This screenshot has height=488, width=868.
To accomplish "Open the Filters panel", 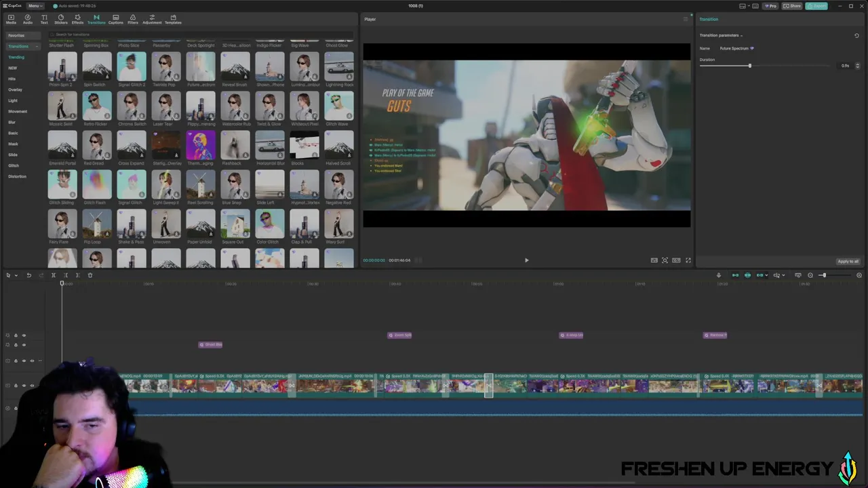I will pos(133,19).
